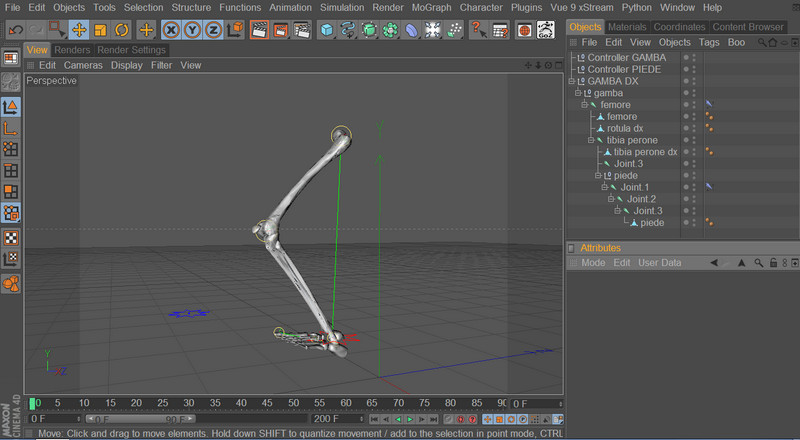800x440 pixels.
Task: Toggle X axis lock
Action: pyautogui.click(x=171, y=30)
